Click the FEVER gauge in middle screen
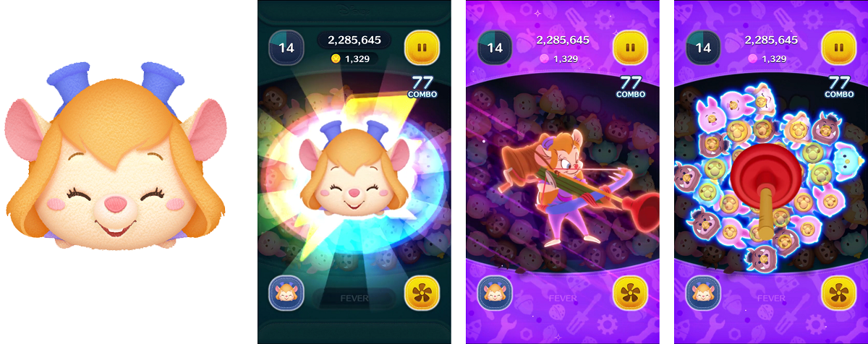Viewport: 868px width, 344px height. click(562, 298)
